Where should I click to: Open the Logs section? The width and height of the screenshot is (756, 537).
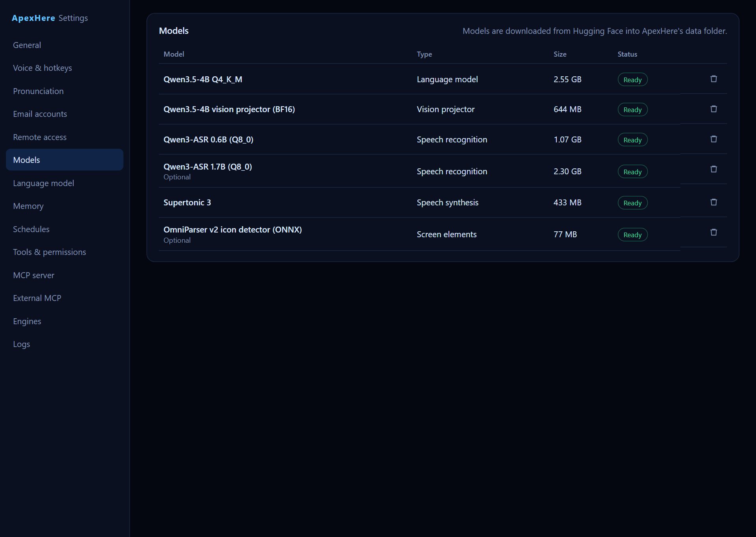(65, 344)
